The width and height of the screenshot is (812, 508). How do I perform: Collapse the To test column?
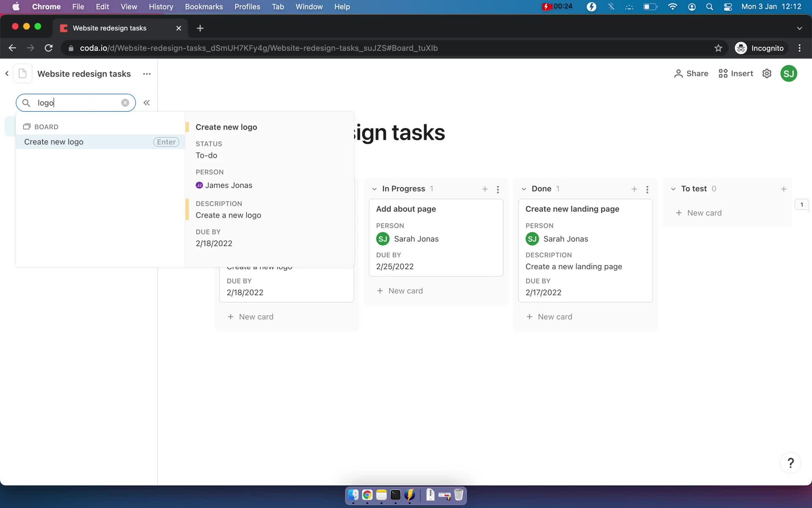pos(673,189)
